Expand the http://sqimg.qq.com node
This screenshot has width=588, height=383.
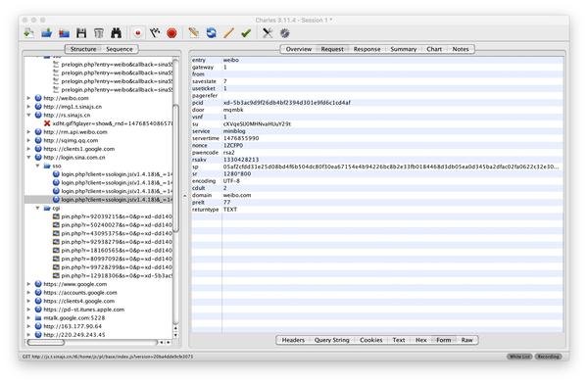pyautogui.click(x=28, y=140)
